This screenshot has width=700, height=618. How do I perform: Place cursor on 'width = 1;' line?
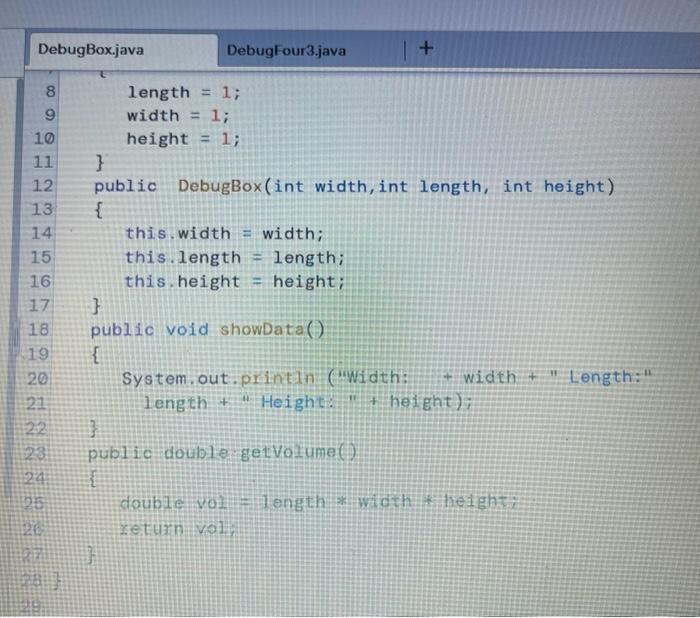[x=178, y=116]
